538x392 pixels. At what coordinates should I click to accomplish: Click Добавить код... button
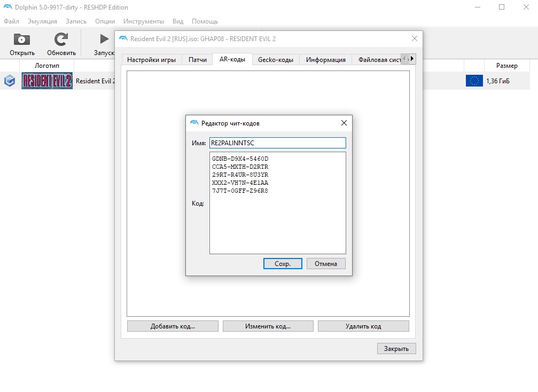tap(173, 326)
